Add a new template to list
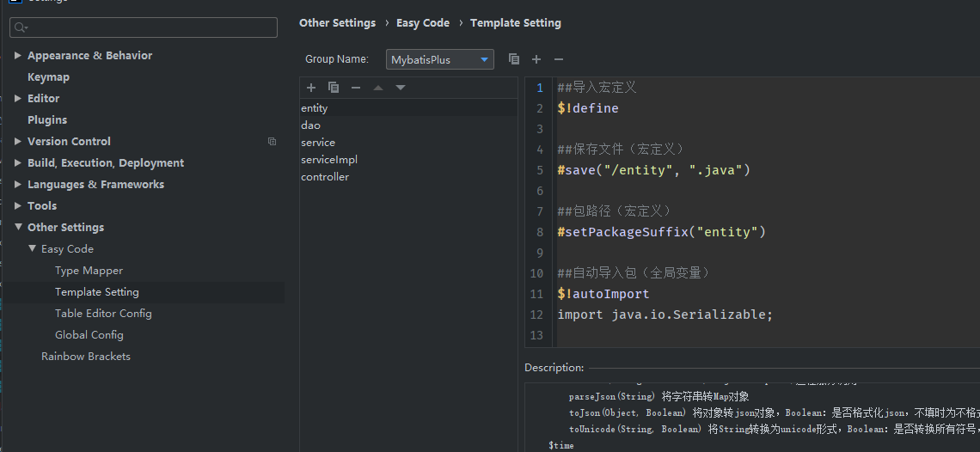The image size is (980, 452). click(x=311, y=88)
